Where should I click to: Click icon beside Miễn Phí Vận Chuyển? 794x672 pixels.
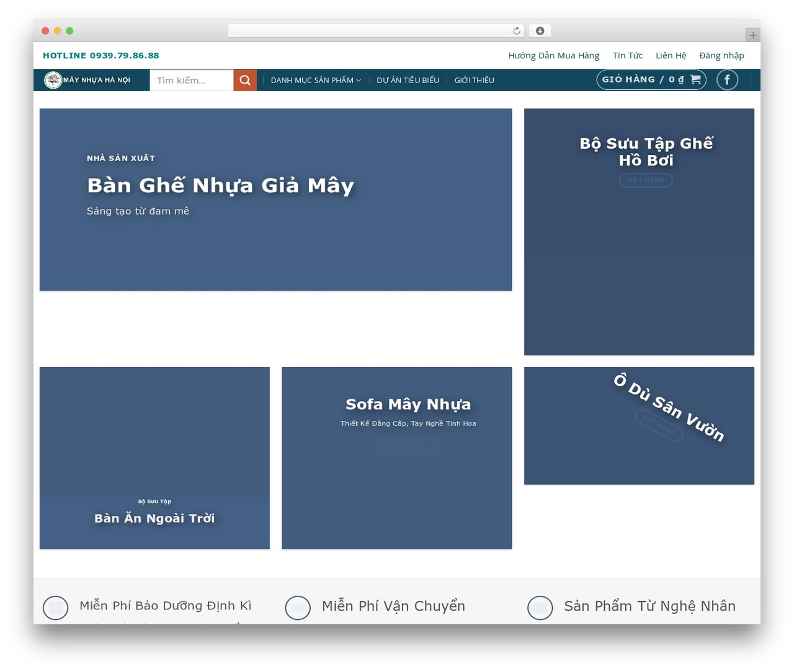coord(298,608)
